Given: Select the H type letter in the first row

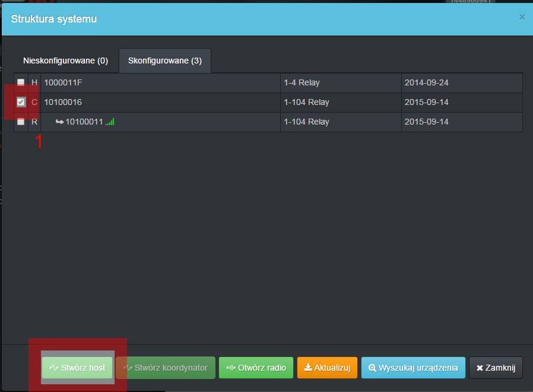Looking at the screenshot, I should click(x=34, y=83).
